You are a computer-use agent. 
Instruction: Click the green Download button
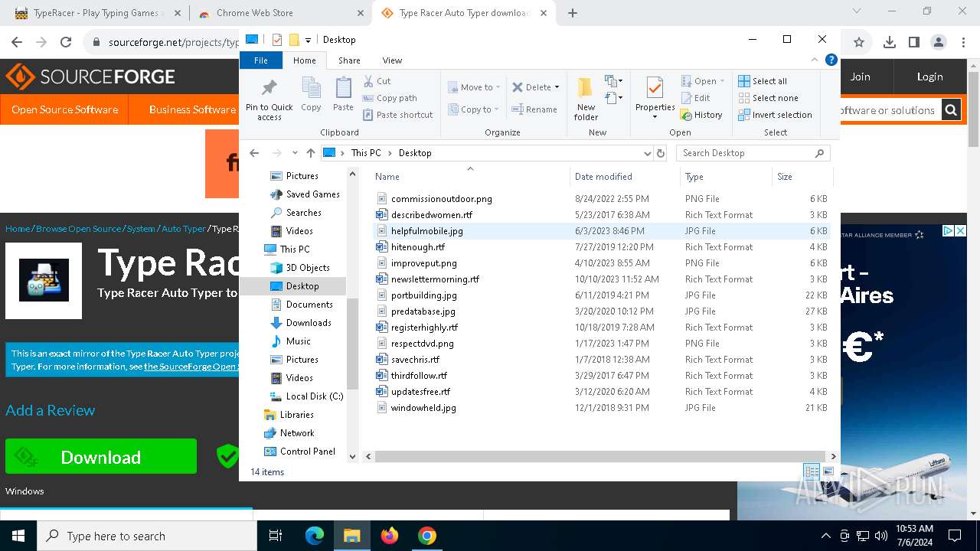(101, 457)
